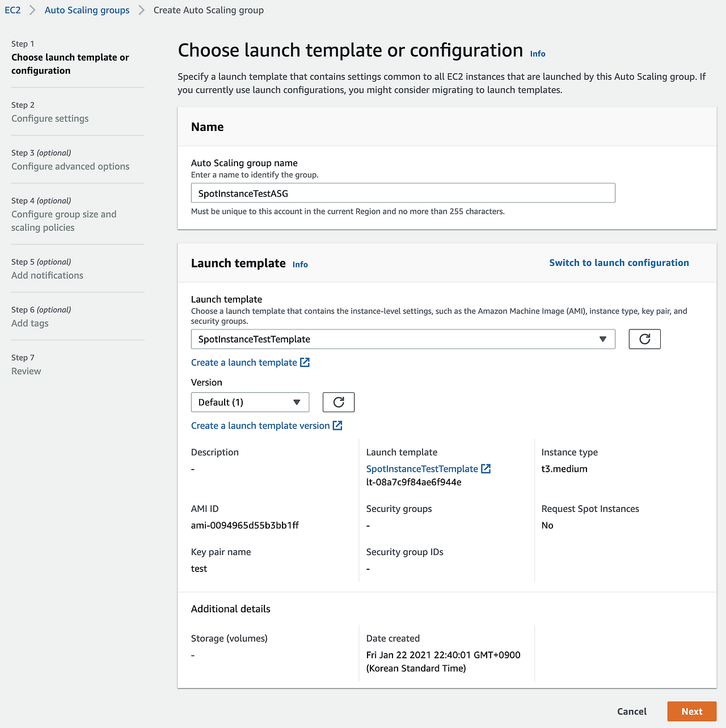Click the orange Next button

pyautogui.click(x=692, y=711)
